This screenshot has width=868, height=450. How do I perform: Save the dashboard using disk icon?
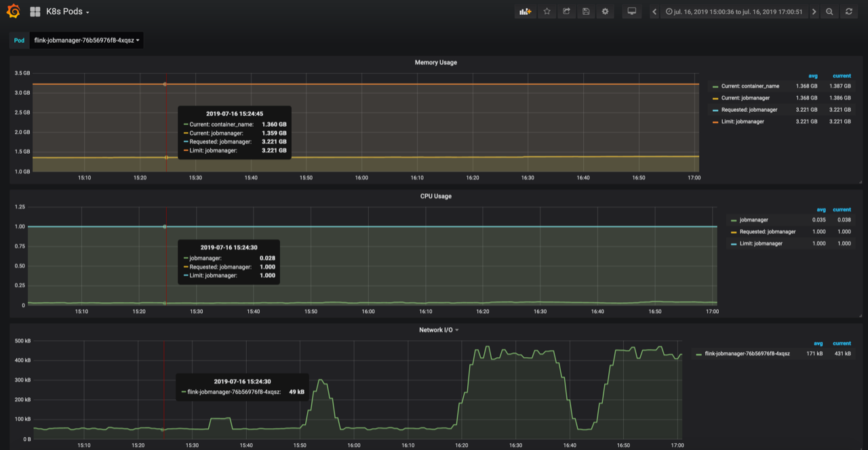[x=586, y=12]
